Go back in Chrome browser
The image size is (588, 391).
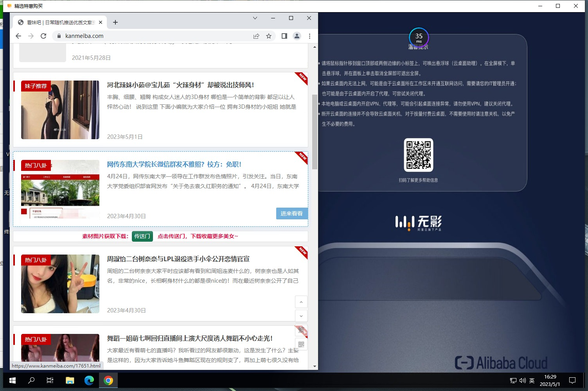tap(18, 36)
